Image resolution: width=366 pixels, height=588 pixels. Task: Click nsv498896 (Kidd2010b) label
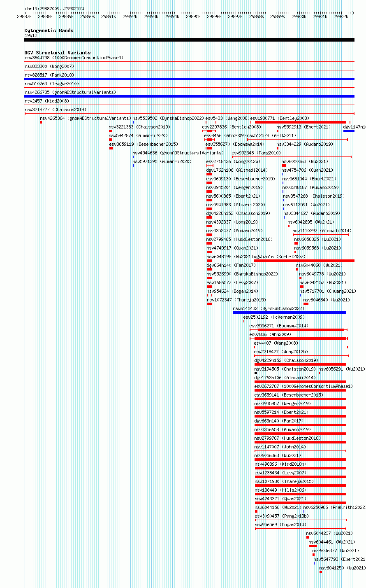click(x=280, y=464)
